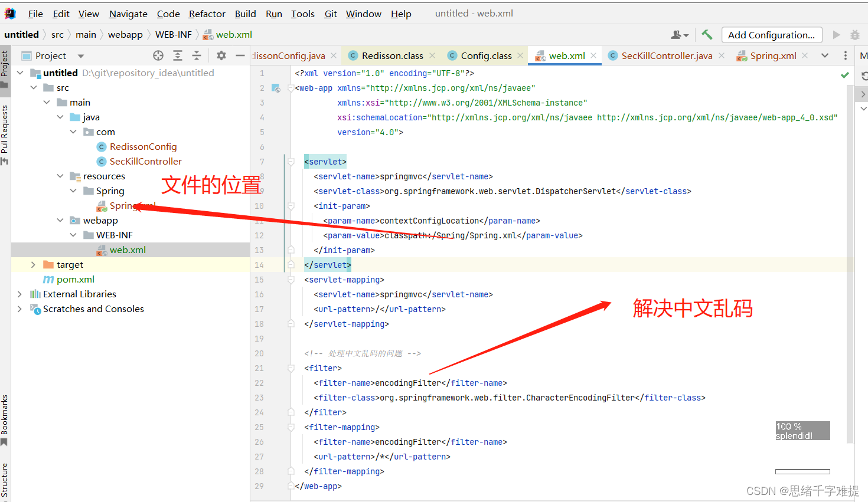Open the Pull Requests tool window
This screenshot has height=502, width=868.
tap(5, 134)
